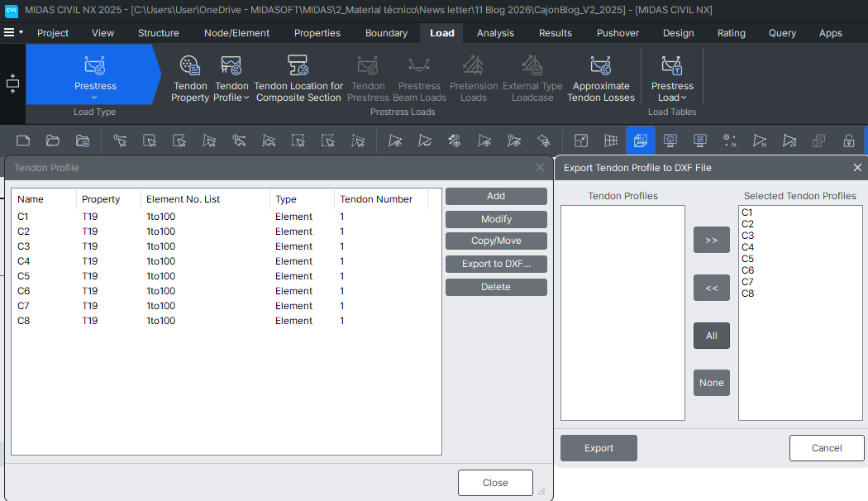
Task: Click the New Project toolbar icon
Action: tap(23, 141)
